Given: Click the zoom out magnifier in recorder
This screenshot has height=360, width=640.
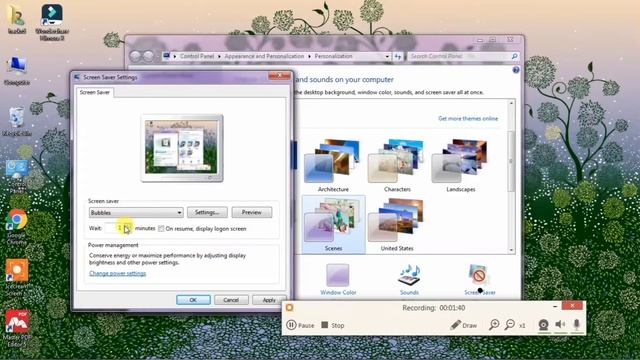Looking at the screenshot, I should coord(509,324).
